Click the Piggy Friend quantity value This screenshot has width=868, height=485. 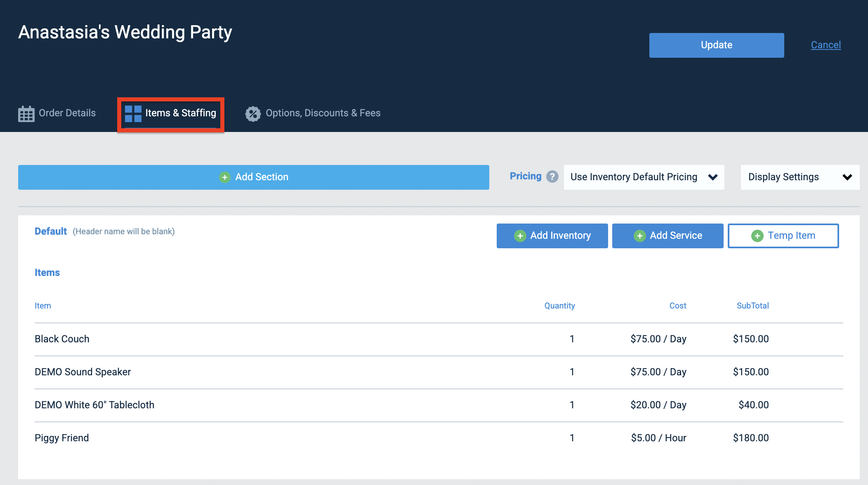pyautogui.click(x=572, y=438)
